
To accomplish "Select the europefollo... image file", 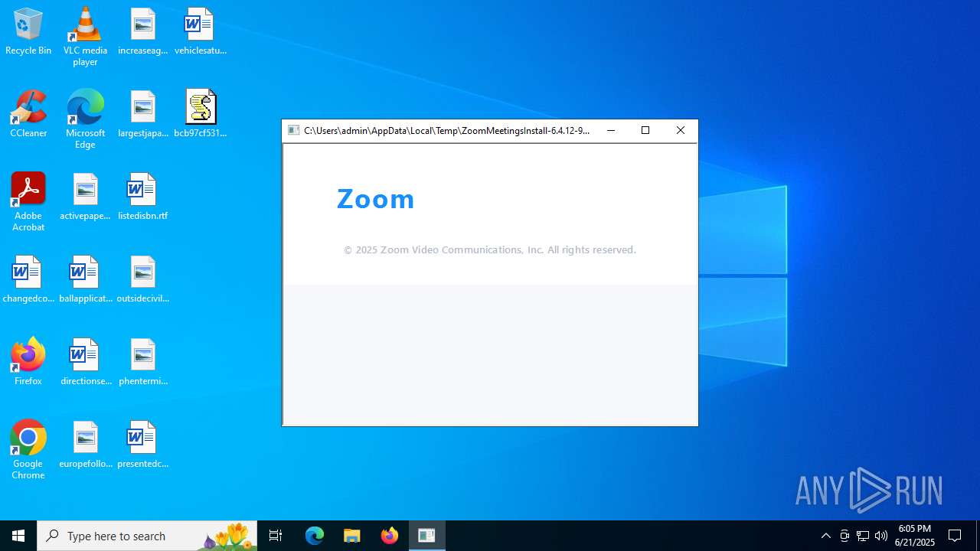I will pos(85,445).
